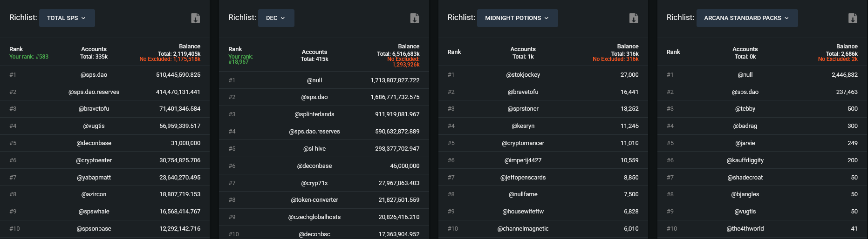Download the Arcana Standard Packs richlist

click(x=852, y=18)
